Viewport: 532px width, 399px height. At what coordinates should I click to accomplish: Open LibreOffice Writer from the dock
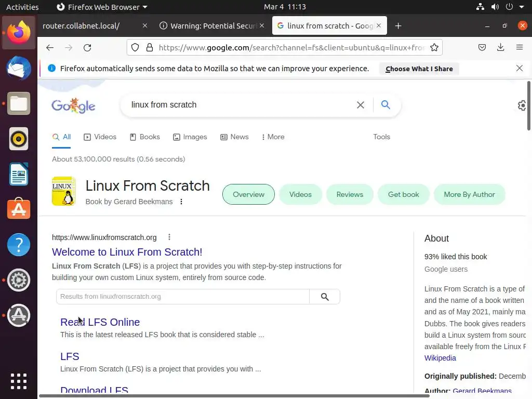click(x=19, y=174)
